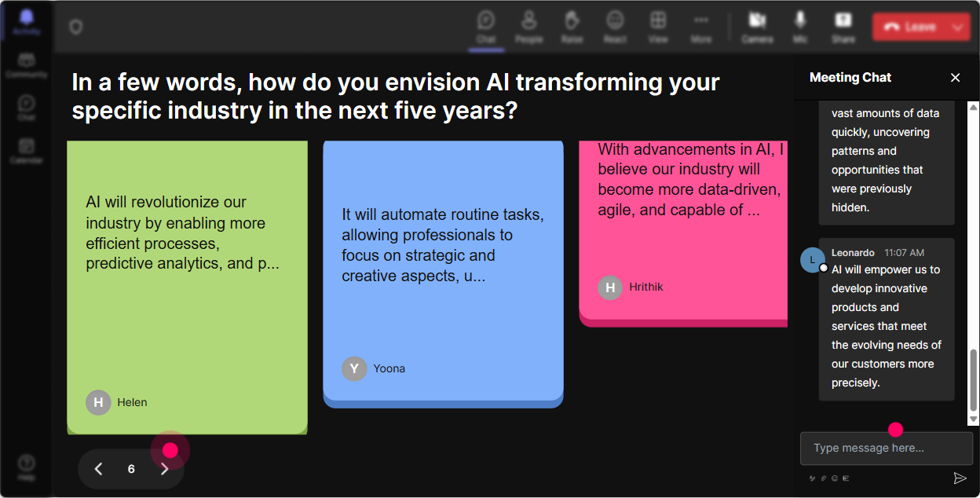Raise your hand in meeting
The image size is (980, 498).
coord(572,27)
